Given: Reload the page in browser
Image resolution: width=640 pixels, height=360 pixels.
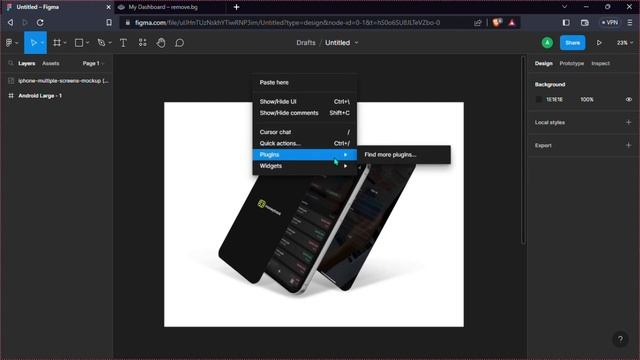Looking at the screenshot, I should point(40,22).
